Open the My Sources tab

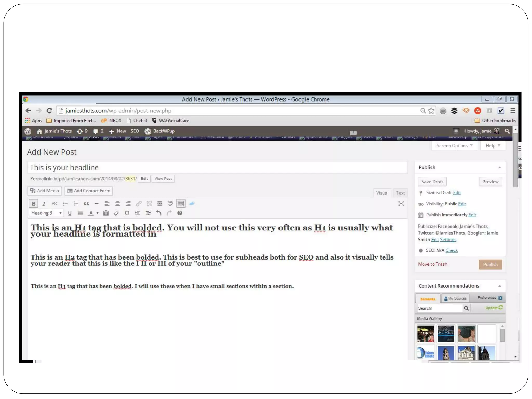455,298
